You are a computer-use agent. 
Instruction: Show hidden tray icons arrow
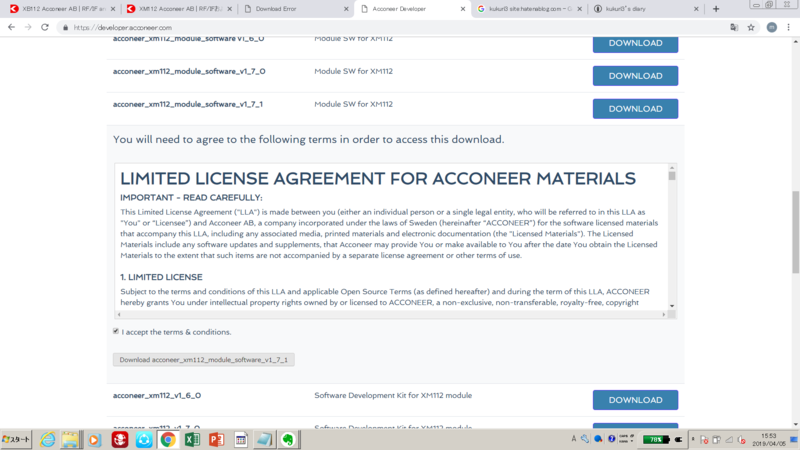693,439
